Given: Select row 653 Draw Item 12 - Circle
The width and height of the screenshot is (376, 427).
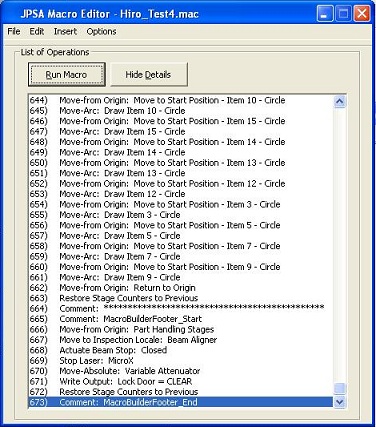Looking at the screenshot, I should pyautogui.click(x=181, y=194).
